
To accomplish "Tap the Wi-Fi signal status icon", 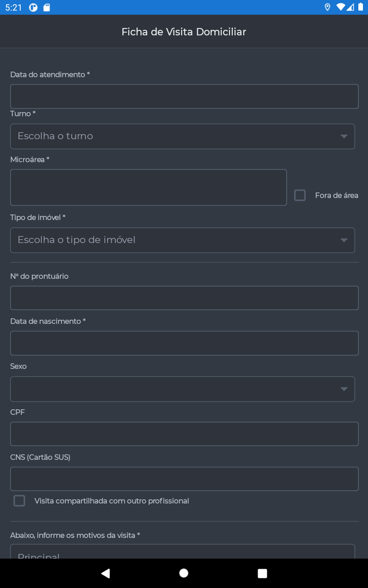I will pos(340,7).
